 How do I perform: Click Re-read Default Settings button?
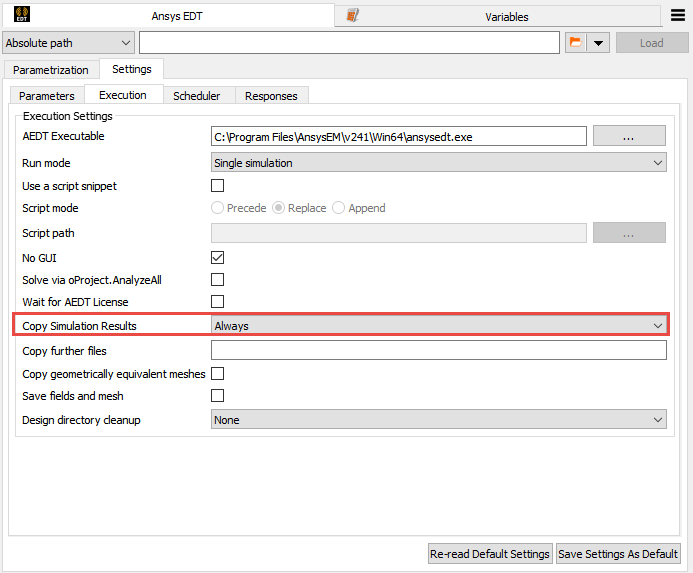click(490, 553)
